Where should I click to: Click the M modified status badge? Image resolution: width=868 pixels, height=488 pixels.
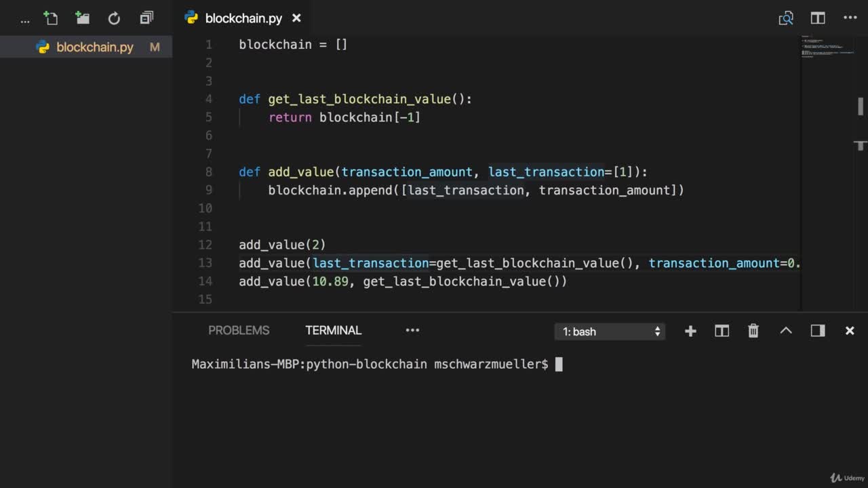pyautogui.click(x=155, y=47)
